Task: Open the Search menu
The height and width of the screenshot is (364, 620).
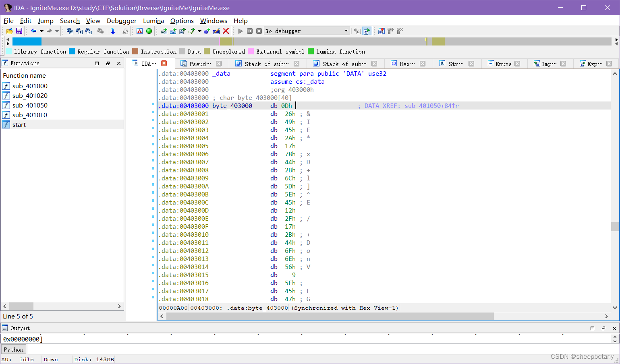Action: [x=70, y=21]
